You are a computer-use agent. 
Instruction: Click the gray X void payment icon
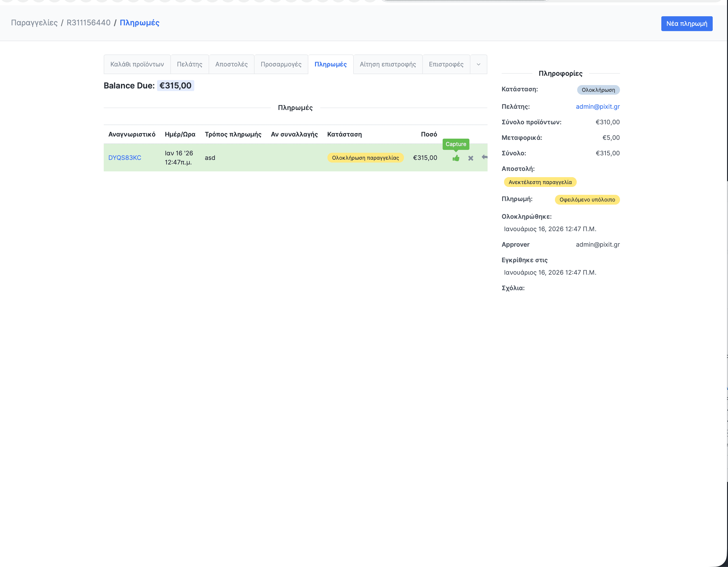470,158
